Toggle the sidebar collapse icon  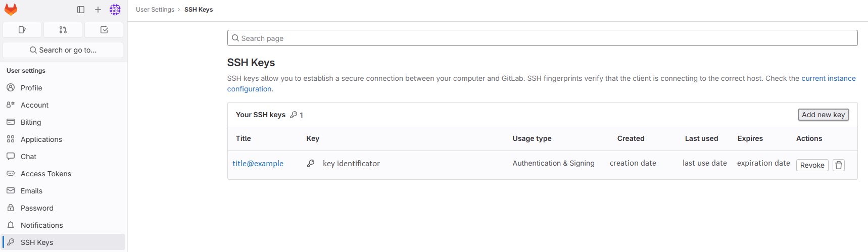click(x=81, y=10)
